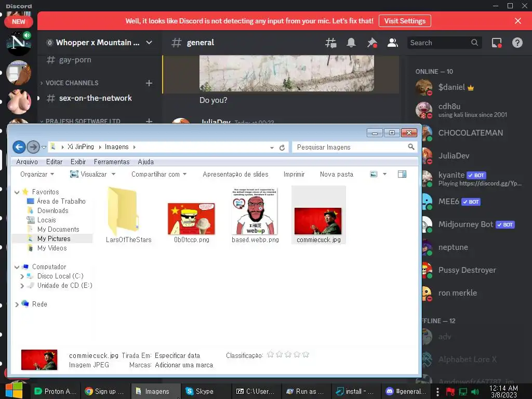Image resolution: width=532 pixels, height=399 pixels.
Task: Switch to Skype in taskbar
Action: coord(205,391)
